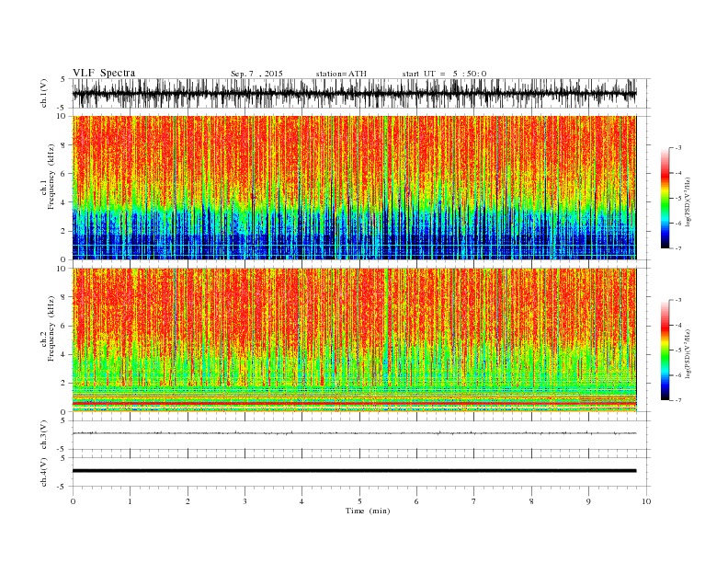Click the ch.1 voltage waveform trace
728x563 pixels.
[354, 93]
